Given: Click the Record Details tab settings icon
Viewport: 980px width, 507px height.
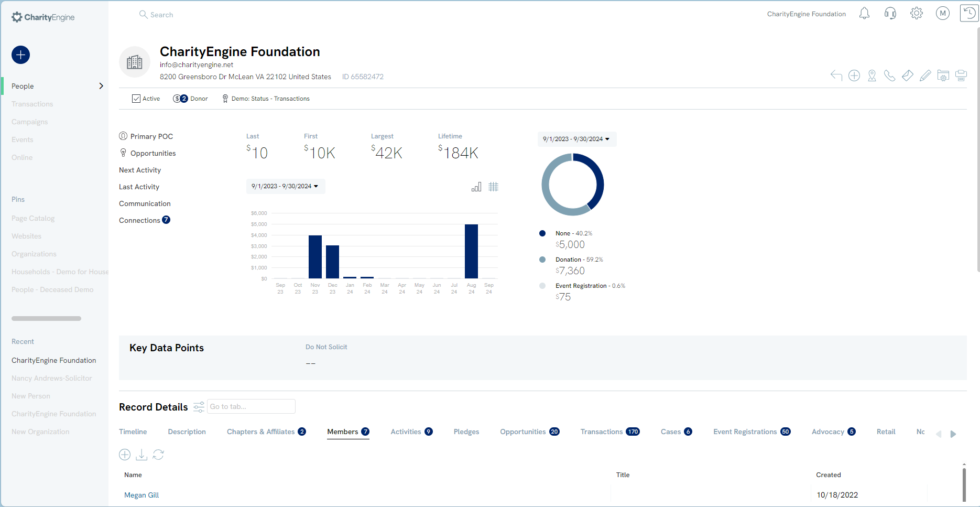Looking at the screenshot, I should coord(199,407).
